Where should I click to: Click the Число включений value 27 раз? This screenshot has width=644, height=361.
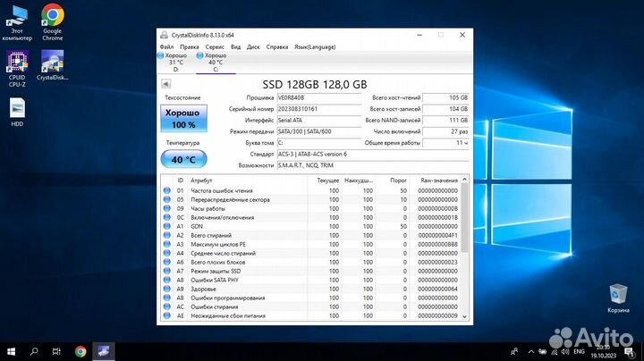pyautogui.click(x=445, y=131)
